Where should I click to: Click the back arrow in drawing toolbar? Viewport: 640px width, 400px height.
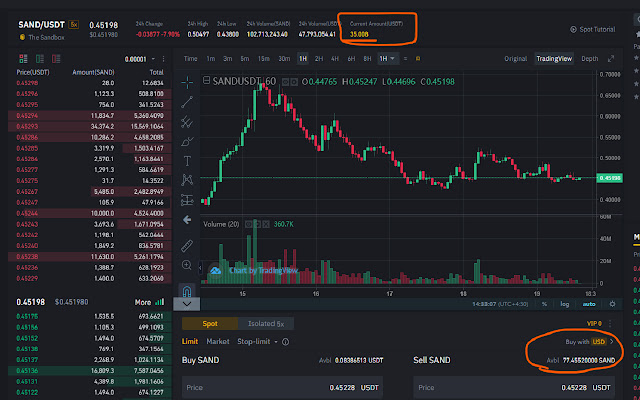(x=187, y=220)
